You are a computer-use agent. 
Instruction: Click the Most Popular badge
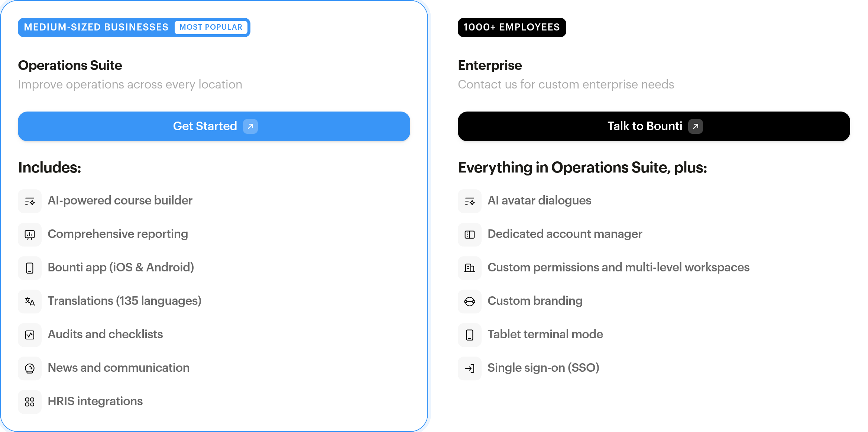pyautogui.click(x=211, y=27)
